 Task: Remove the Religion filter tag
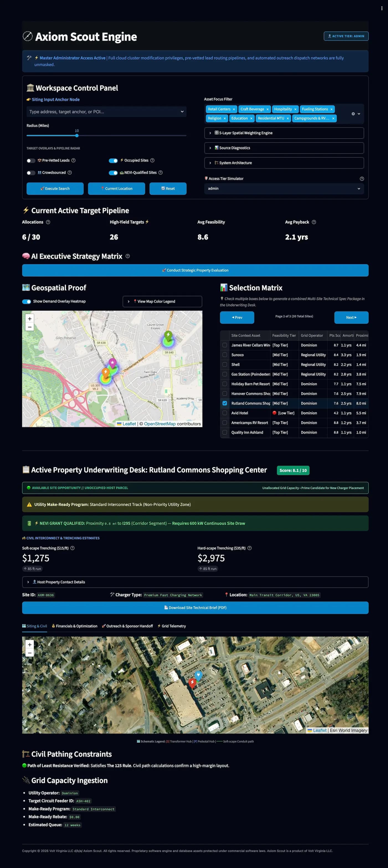point(225,118)
